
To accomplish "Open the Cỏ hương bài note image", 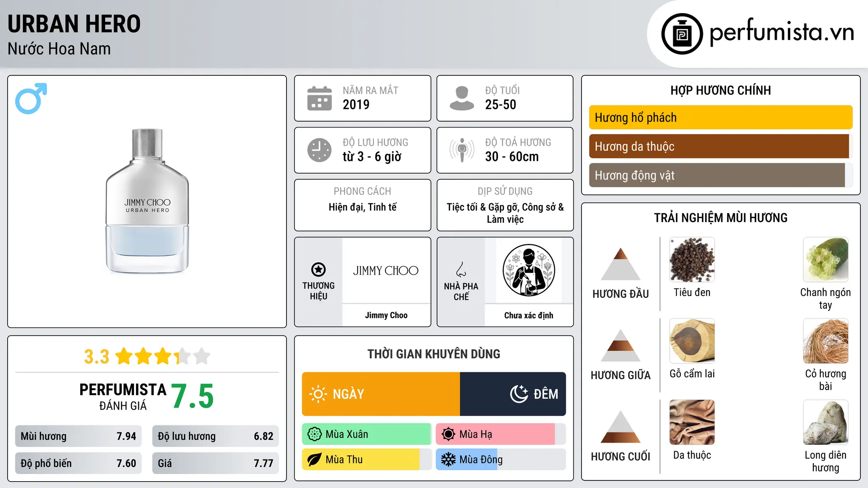I will click(825, 341).
